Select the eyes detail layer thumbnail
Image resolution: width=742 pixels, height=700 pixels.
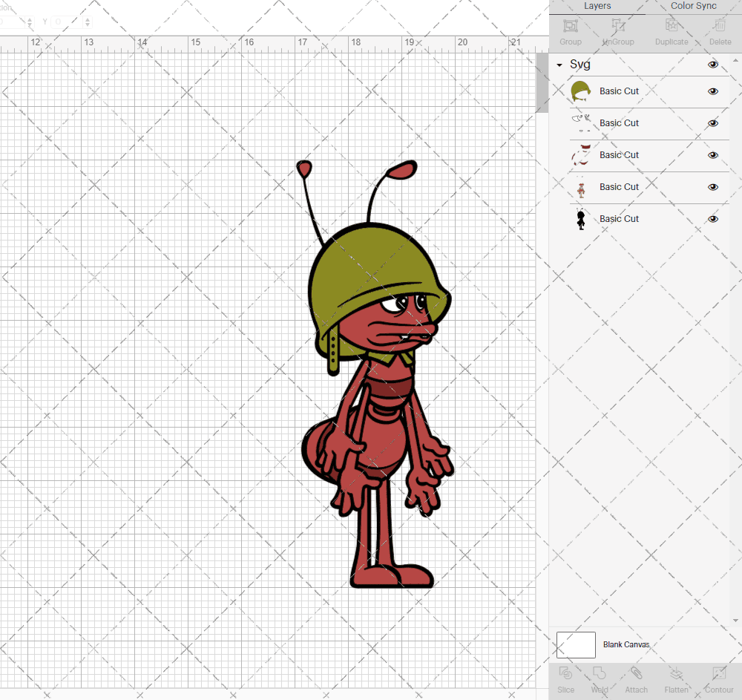pos(581,123)
